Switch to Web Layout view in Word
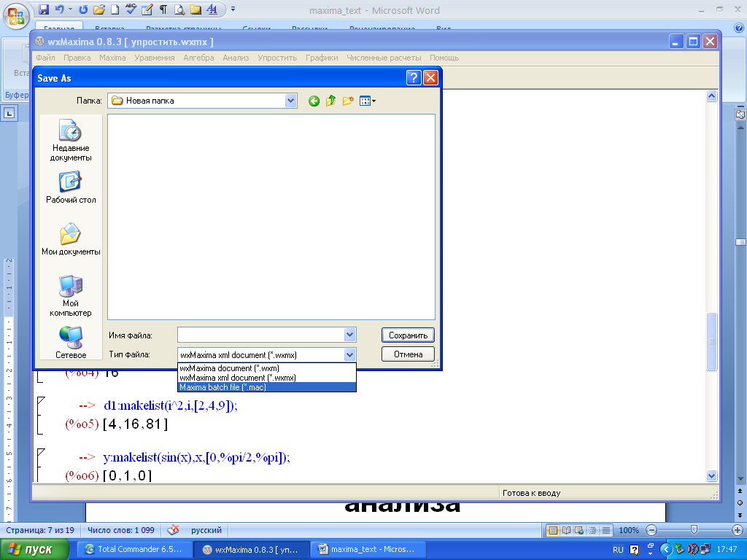The width and height of the screenshot is (747, 560). pos(579,530)
